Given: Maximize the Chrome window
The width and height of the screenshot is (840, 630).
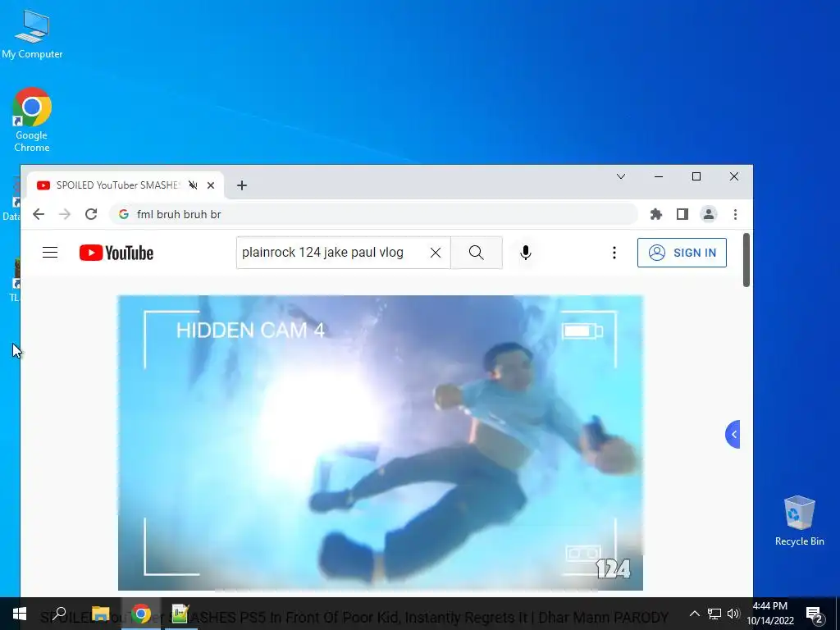Looking at the screenshot, I should pos(696,177).
